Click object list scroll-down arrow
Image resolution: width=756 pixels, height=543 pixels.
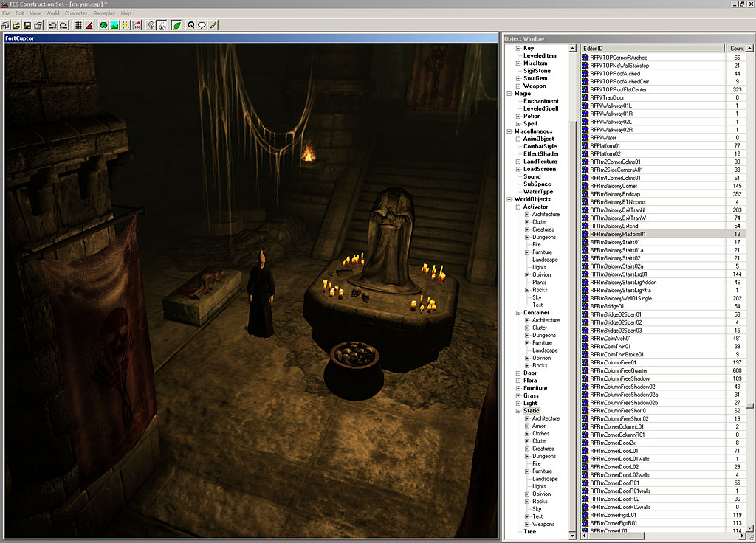pos(750,528)
